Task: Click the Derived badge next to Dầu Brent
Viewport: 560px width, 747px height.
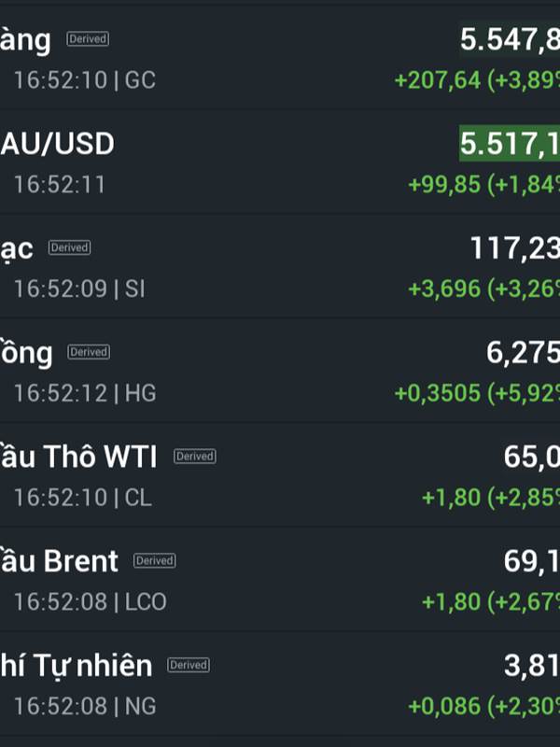Action: click(154, 561)
